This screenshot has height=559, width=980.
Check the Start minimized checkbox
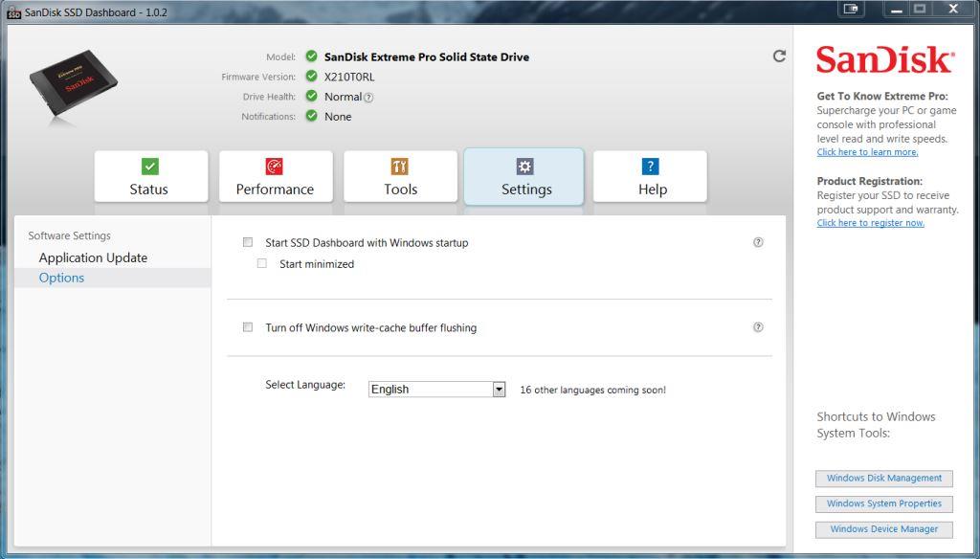(262, 263)
